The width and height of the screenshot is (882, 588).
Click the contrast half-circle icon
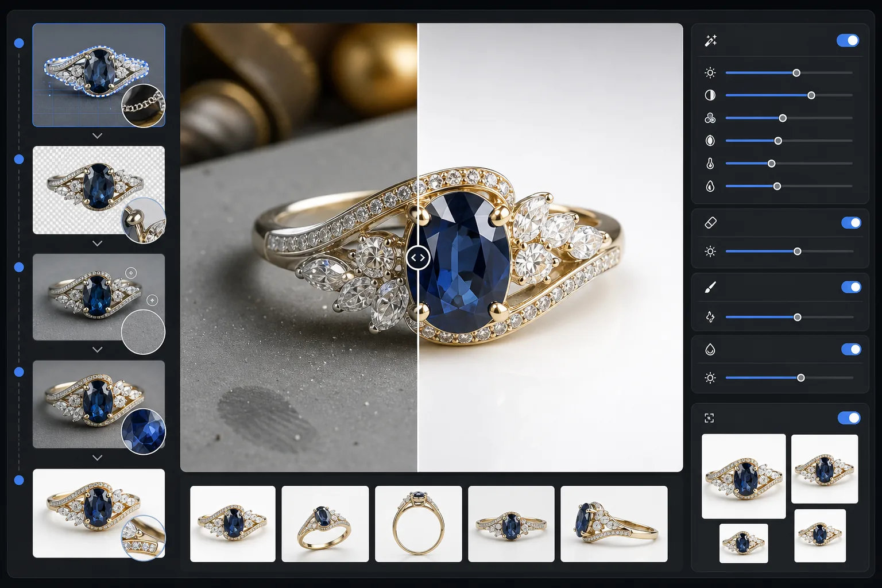(x=710, y=95)
